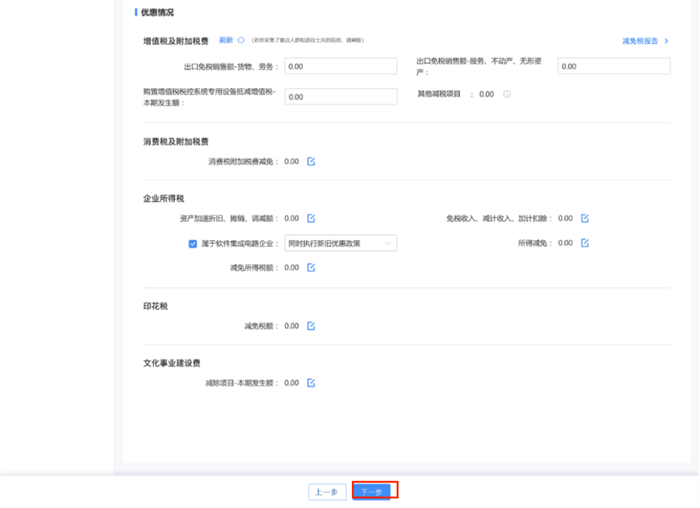Click the 优惠情况 section heading
This screenshot has height=508, width=700.
[159, 12]
